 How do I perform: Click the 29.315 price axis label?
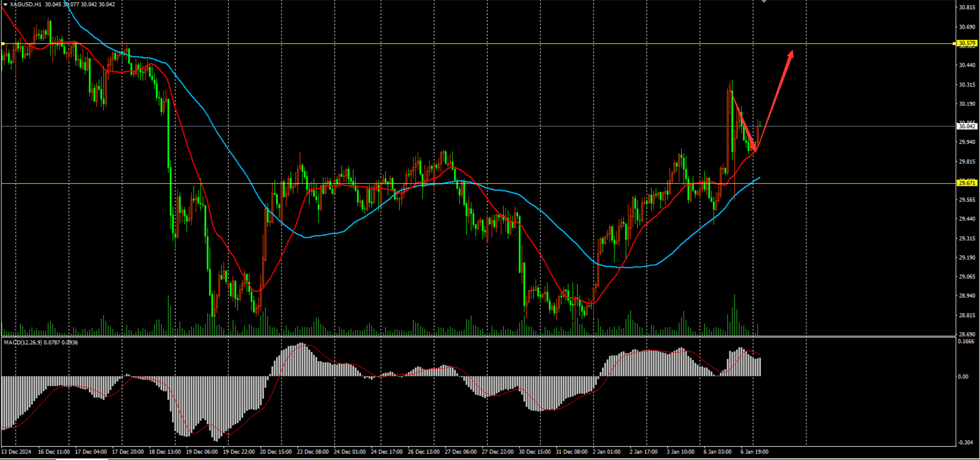click(x=967, y=238)
